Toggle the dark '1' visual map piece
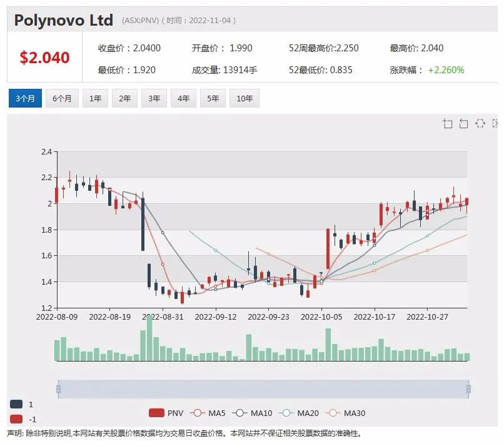 [x=21, y=405]
